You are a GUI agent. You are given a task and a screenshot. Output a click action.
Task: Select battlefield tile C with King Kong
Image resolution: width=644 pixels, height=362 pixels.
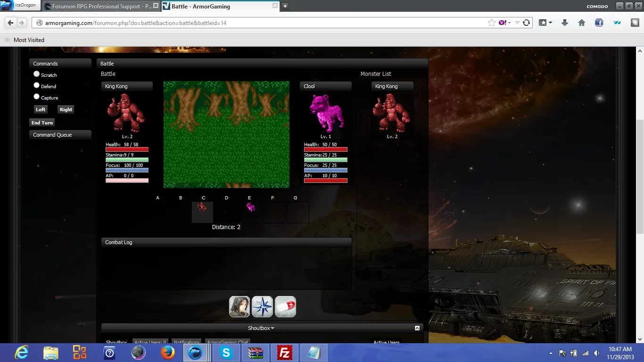click(203, 212)
